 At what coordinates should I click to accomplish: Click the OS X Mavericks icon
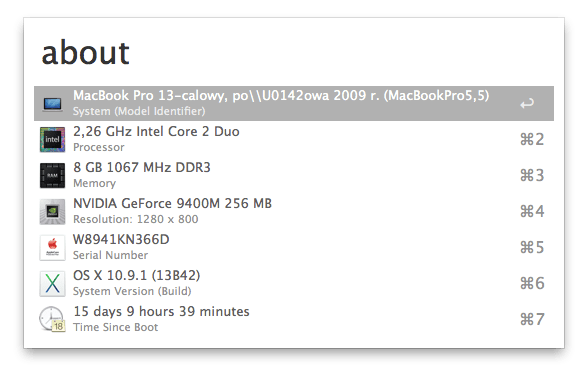(52, 284)
